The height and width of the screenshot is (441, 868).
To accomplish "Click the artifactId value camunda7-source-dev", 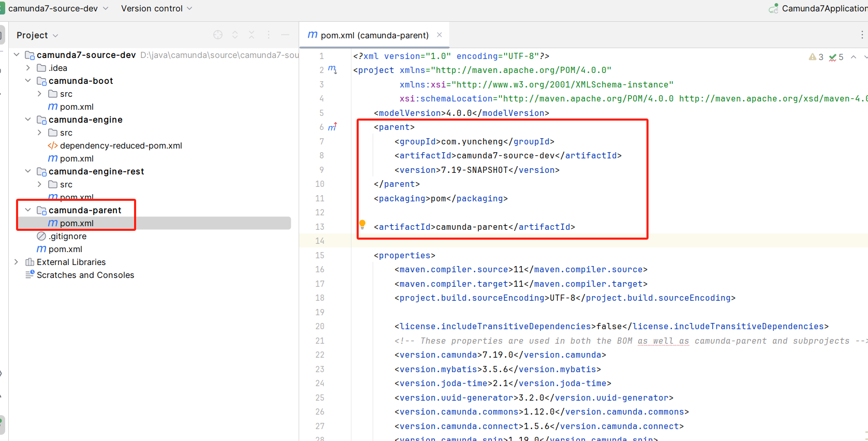I will pos(506,155).
